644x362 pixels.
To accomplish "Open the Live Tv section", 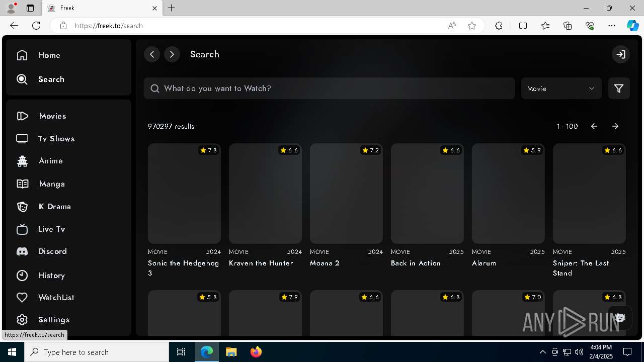I will click(x=40, y=229).
